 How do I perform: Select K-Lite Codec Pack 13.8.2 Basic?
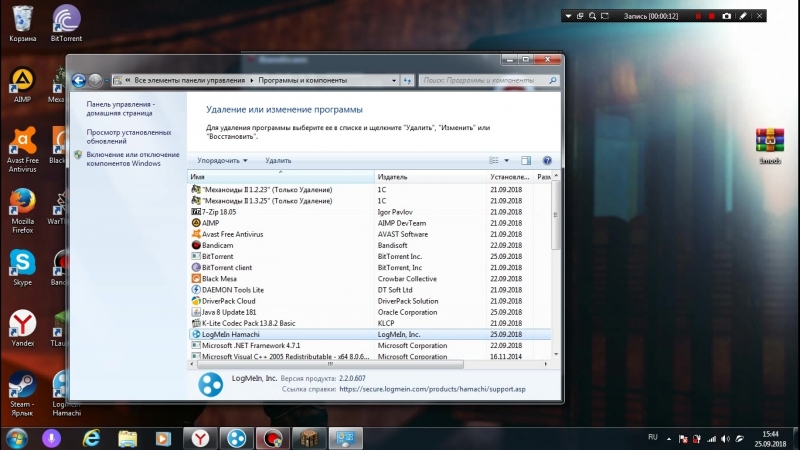[x=369, y=323]
